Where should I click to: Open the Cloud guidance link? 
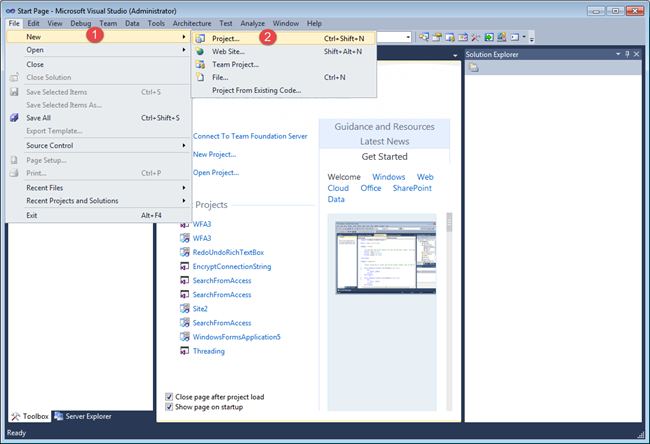tap(338, 188)
